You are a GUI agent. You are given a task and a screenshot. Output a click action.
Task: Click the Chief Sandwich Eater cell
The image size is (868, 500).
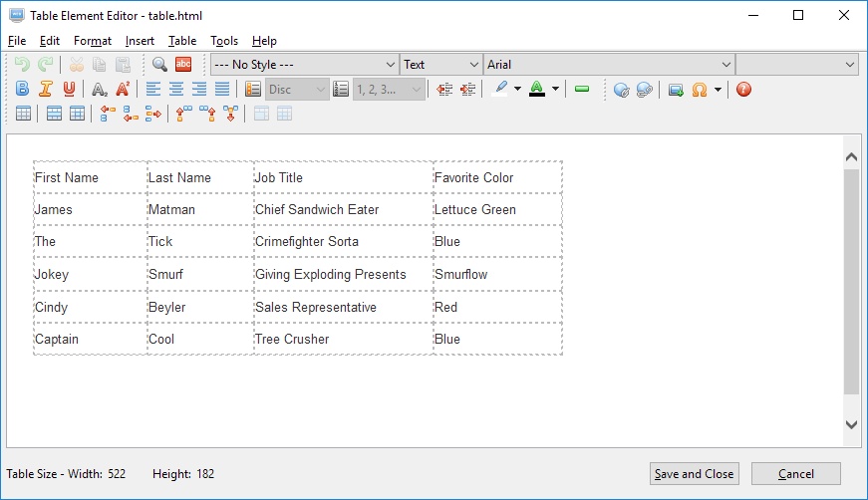click(x=343, y=209)
